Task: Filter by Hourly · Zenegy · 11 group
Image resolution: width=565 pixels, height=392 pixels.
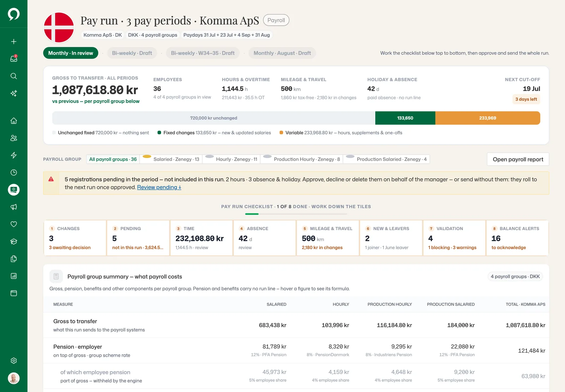Action: coord(232,159)
